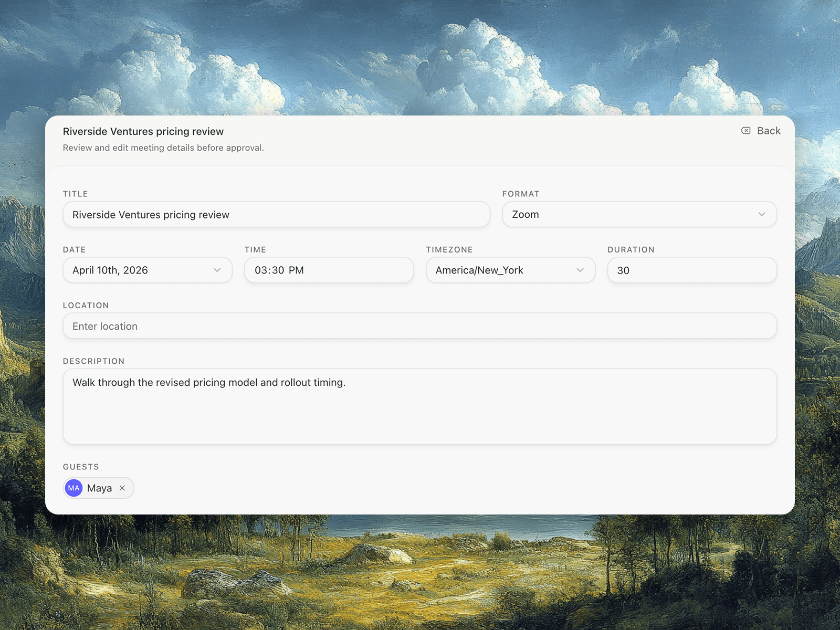Open the Timezone dropdown America/New_York

tap(511, 270)
